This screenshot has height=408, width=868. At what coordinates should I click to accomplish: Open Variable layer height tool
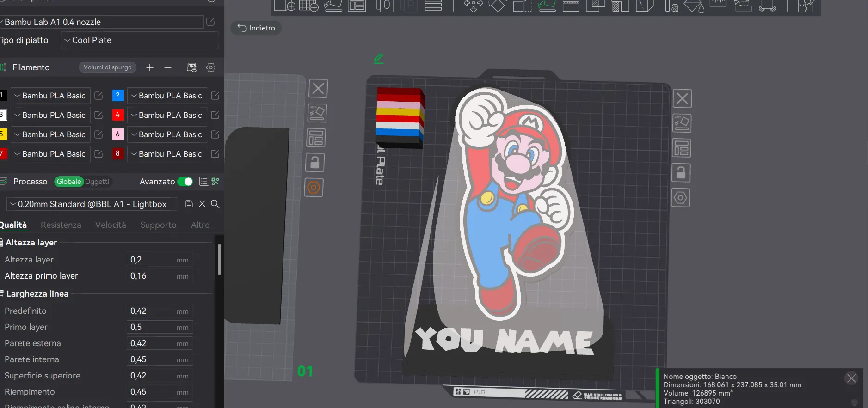[x=433, y=6]
